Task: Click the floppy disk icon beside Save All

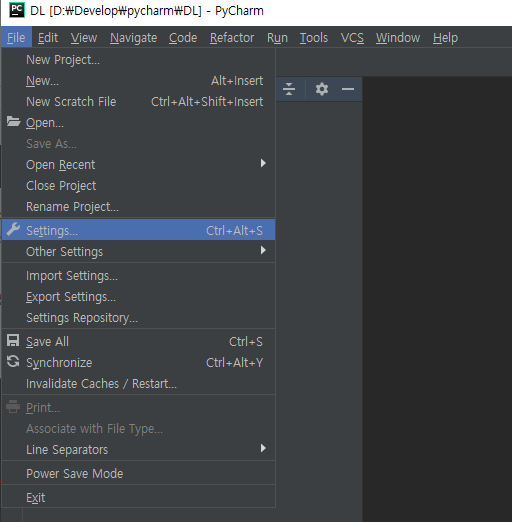Action: point(13,341)
